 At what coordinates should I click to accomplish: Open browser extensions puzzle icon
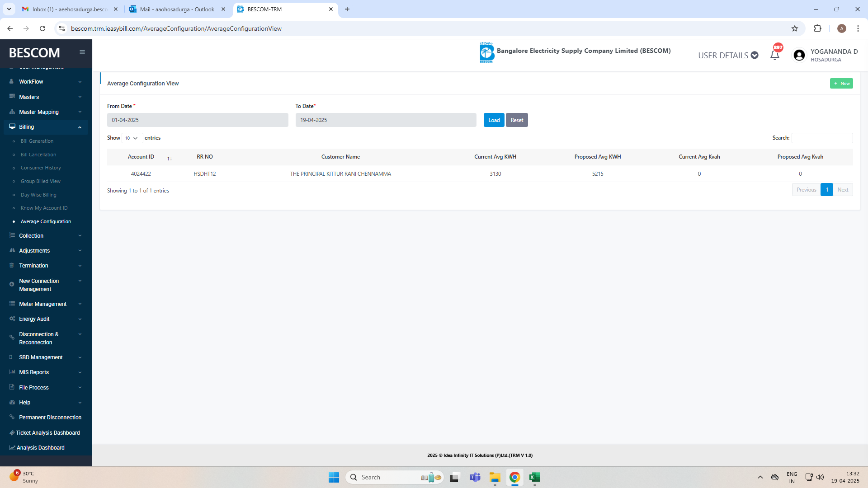[817, 28]
